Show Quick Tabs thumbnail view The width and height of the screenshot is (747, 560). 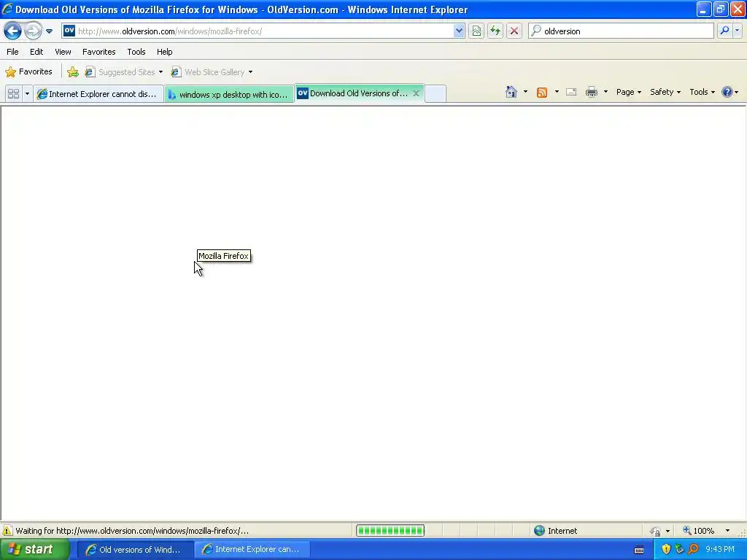pyautogui.click(x=13, y=94)
